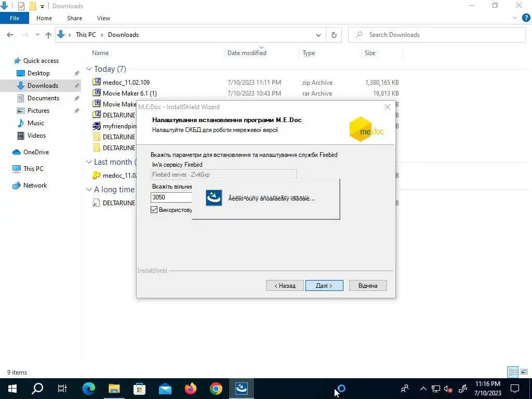Go back in Explorer navigation
532x399 pixels.
(10, 35)
